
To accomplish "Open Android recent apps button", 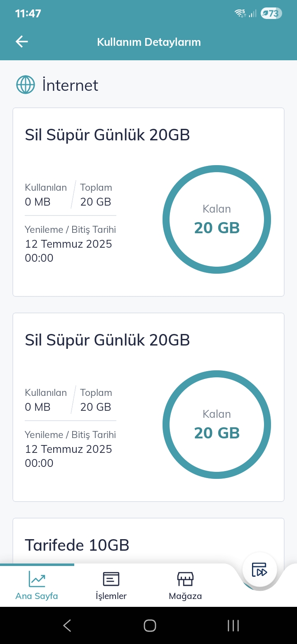I will click(x=233, y=625).
